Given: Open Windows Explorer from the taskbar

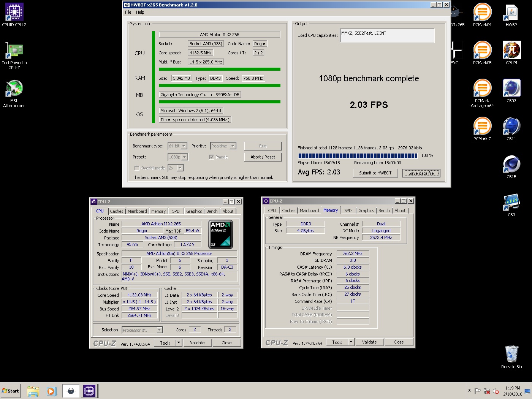Looking at the screenshot, I should (x=33, y=391).
